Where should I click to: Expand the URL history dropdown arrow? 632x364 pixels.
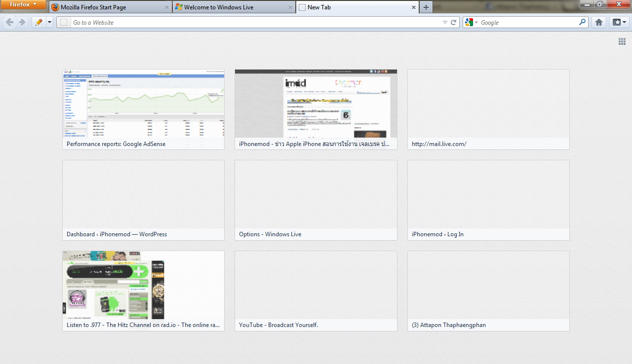tap(445, 22)
